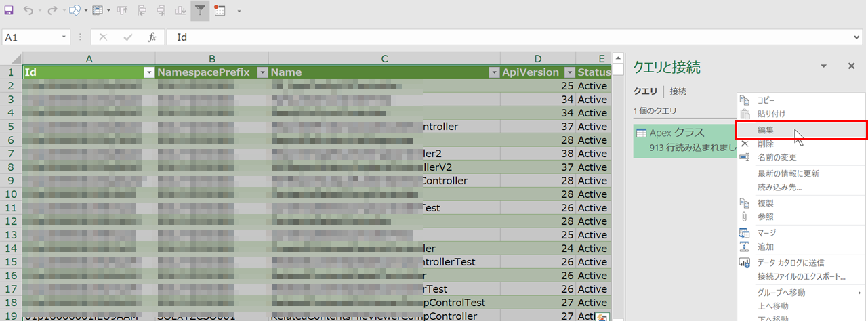Open the ApiVersion column filter dropdown
This screenshot has width=868, height=321.
pyautogui.click(x=569, y=72)
